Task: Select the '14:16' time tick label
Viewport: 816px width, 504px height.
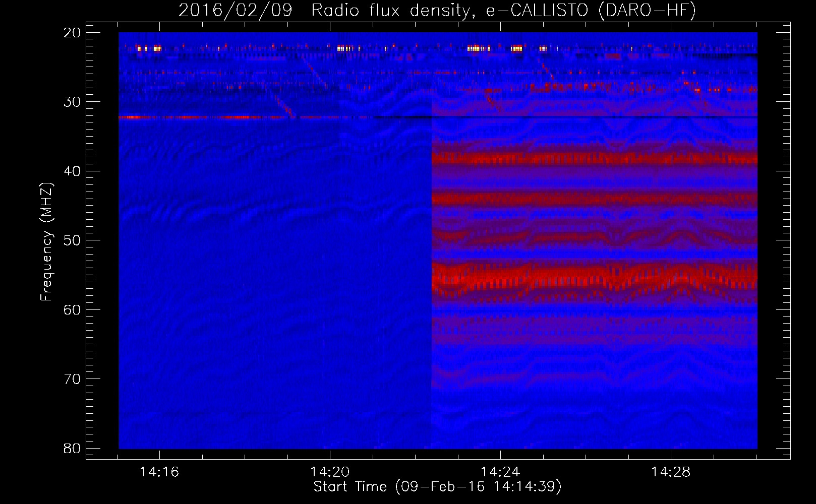Action: pos(159,472)
